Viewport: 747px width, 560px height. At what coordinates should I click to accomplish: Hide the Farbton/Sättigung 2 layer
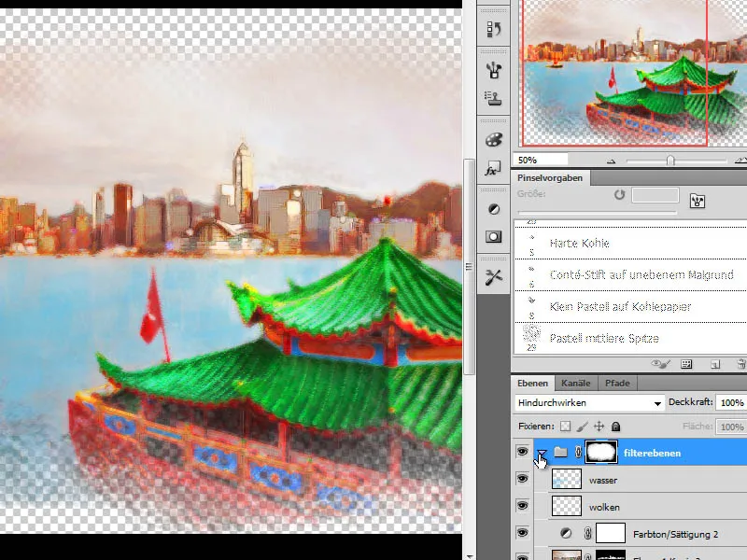coord(522,533)
